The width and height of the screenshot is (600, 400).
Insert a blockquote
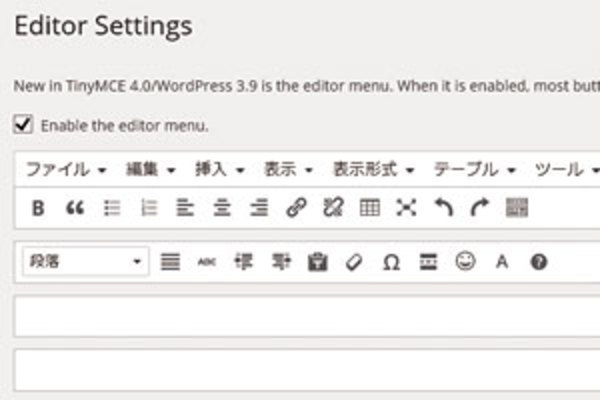coord(75,208)
